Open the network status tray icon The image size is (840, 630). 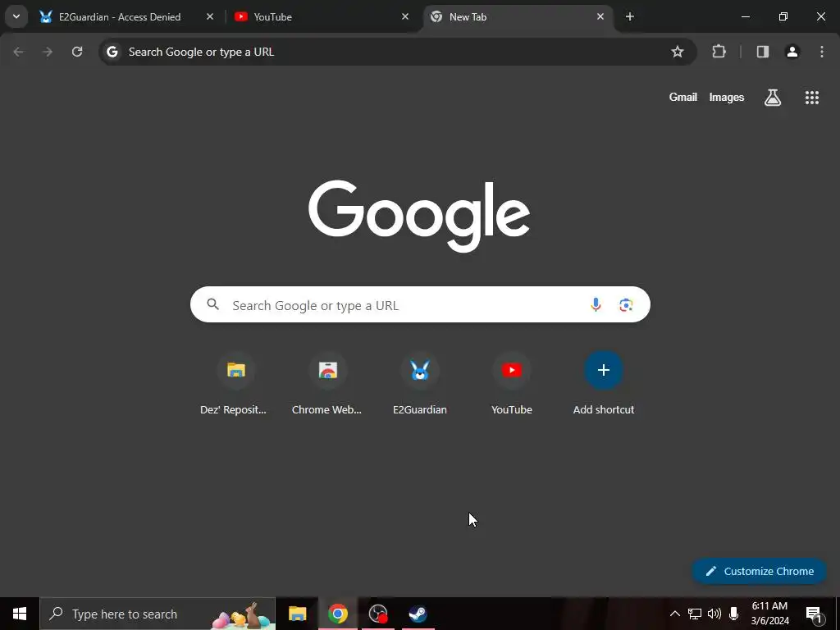(695, 614)
